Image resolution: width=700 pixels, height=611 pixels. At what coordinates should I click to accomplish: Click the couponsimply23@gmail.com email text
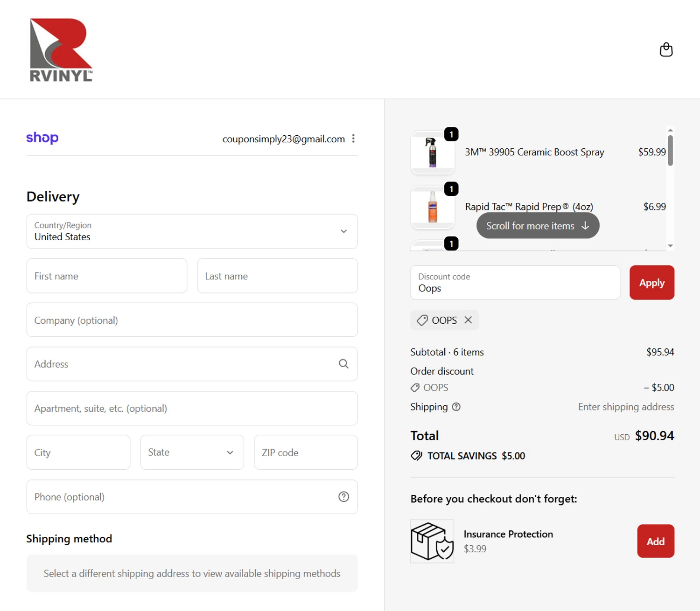pyautogui.click(x=284, y=139)
